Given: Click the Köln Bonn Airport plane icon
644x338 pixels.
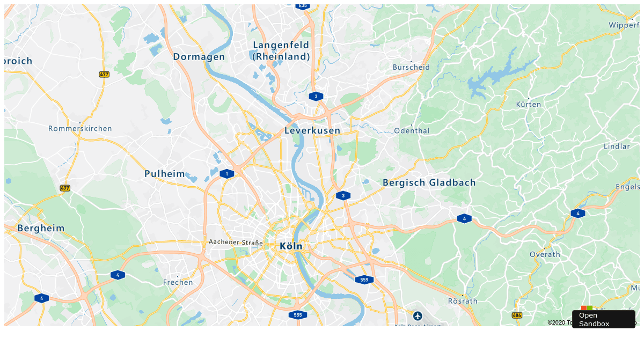Looking at the screenshot, I should pos(418,315).
